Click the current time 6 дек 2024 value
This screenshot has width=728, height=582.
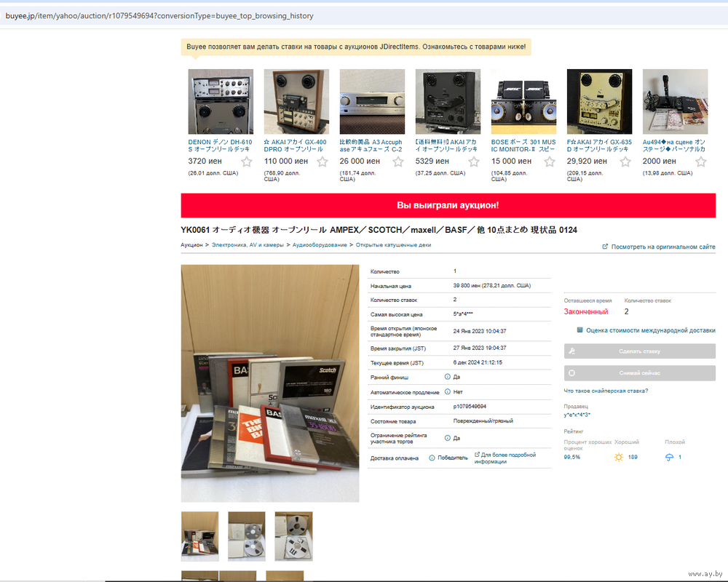click(x=478, y=362)
